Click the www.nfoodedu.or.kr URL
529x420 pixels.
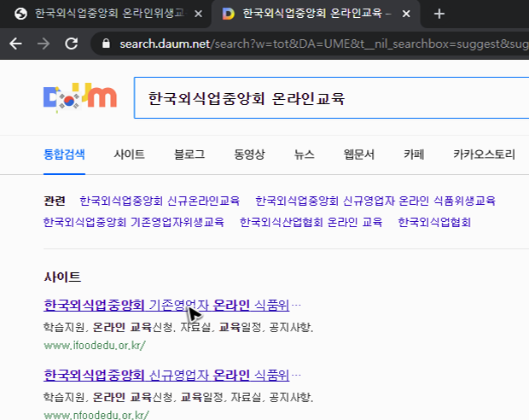click(x=96, y=415)
